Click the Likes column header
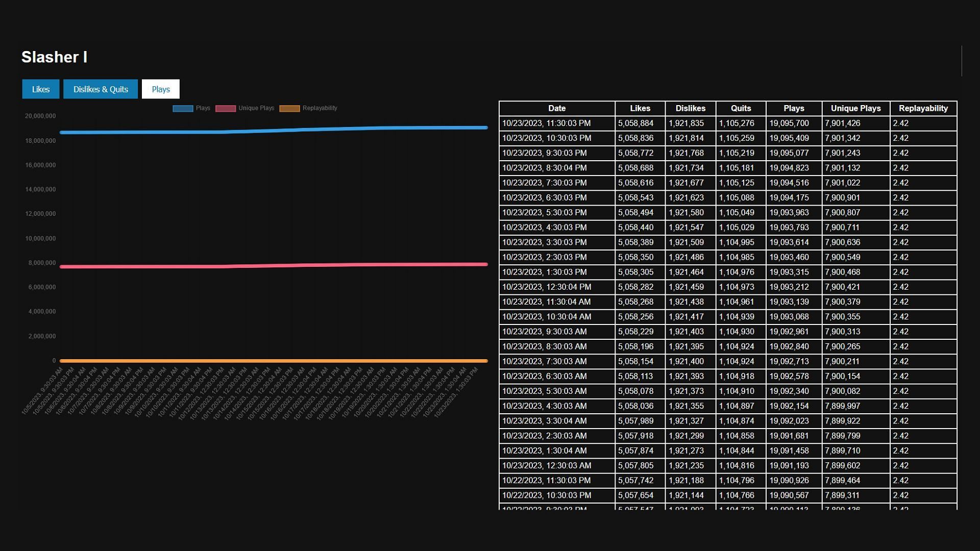980x551 pixels. tap(640, 109)
